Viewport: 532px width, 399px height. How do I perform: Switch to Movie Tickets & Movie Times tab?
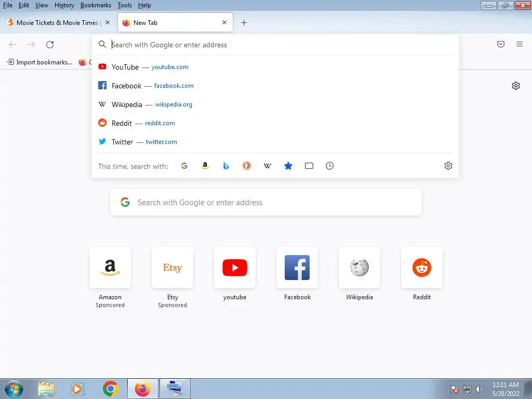click(58, 23)
